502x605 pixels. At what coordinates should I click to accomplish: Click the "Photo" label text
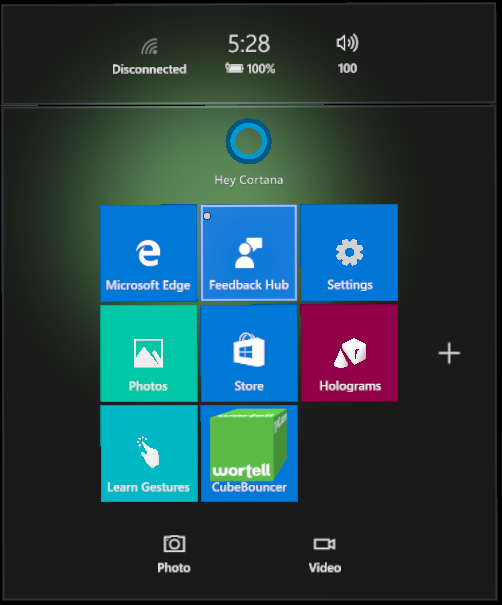pos(174,568)
